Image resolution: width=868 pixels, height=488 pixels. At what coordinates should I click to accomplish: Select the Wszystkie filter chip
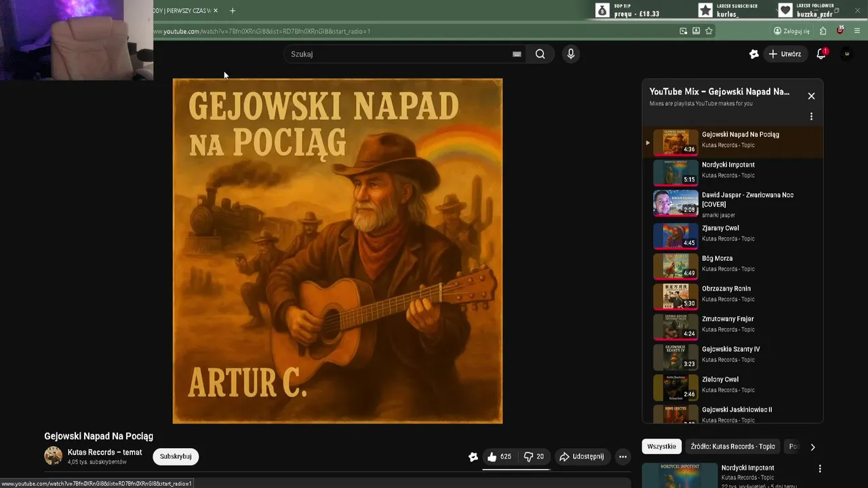[661, 447]
